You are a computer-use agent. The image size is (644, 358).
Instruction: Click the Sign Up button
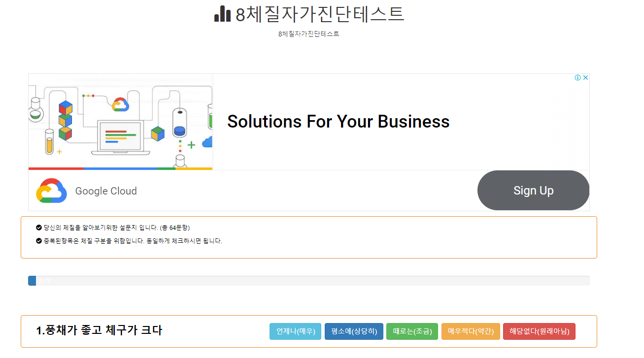pyautogui.click(x=533, y=191)
